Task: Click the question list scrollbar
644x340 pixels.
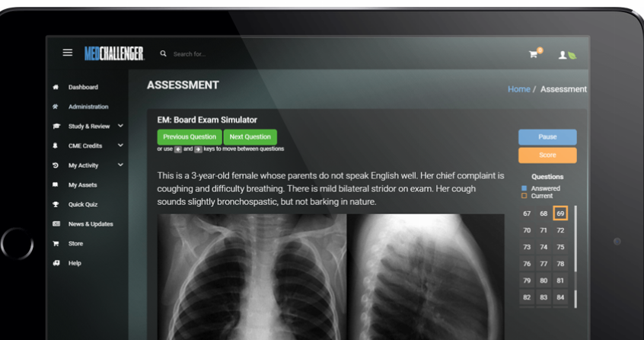Action: click(575, 257)
